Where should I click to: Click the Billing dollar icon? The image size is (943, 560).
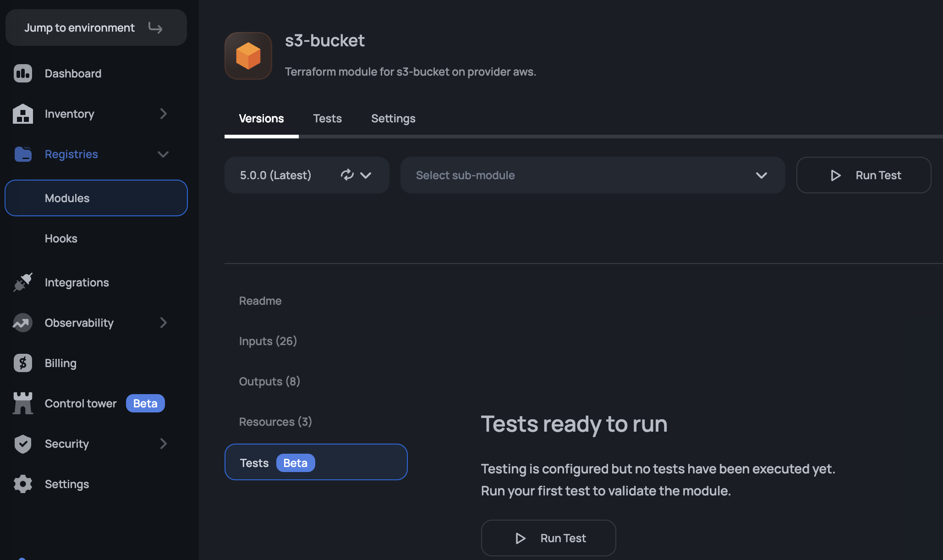[22, 363]
